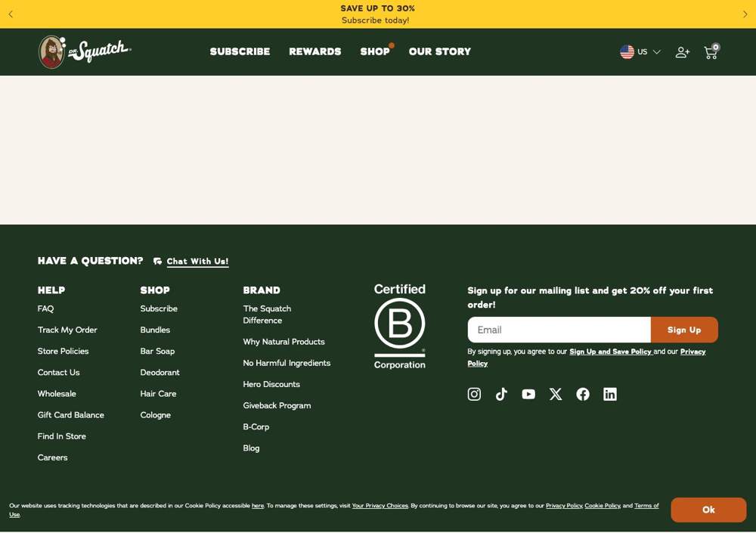This screenshot has height=533, width=756.
Task: Open the Bundles footer link
Action: point(155,330)
